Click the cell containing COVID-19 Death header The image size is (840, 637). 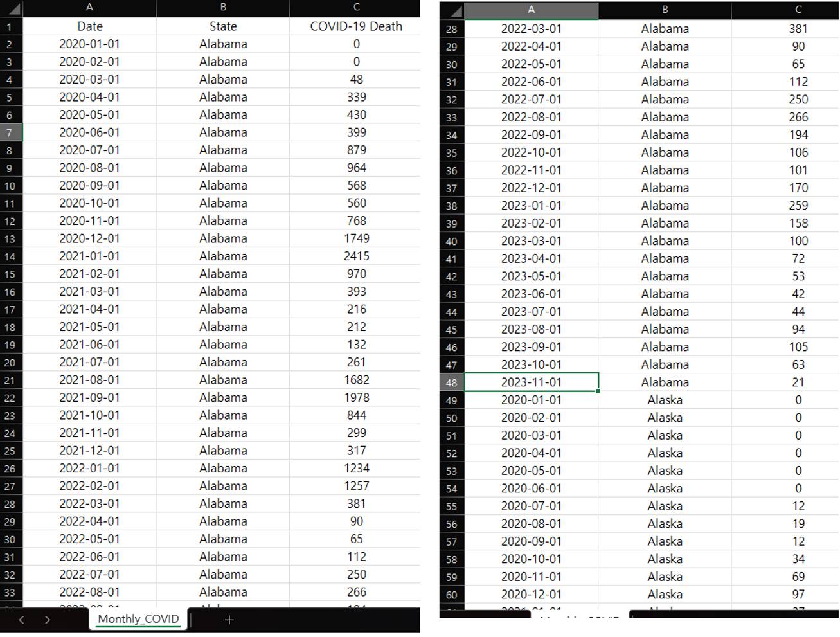(356, 26)
